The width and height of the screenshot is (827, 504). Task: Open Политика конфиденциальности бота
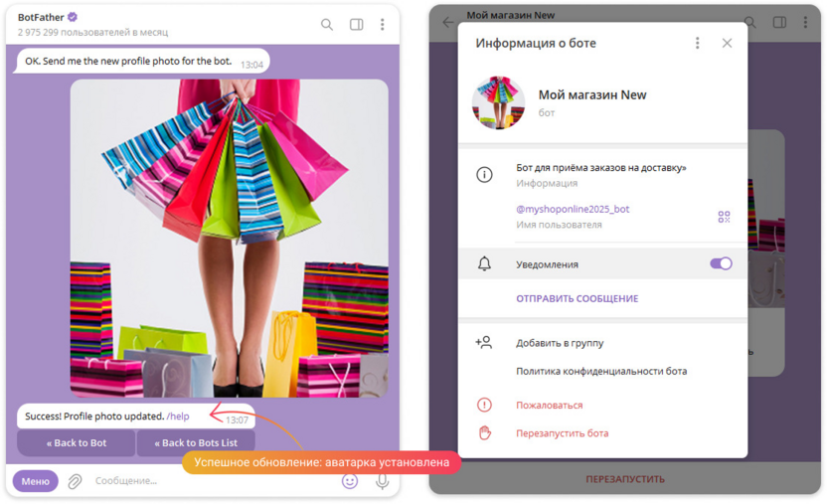tap(601, 371)
